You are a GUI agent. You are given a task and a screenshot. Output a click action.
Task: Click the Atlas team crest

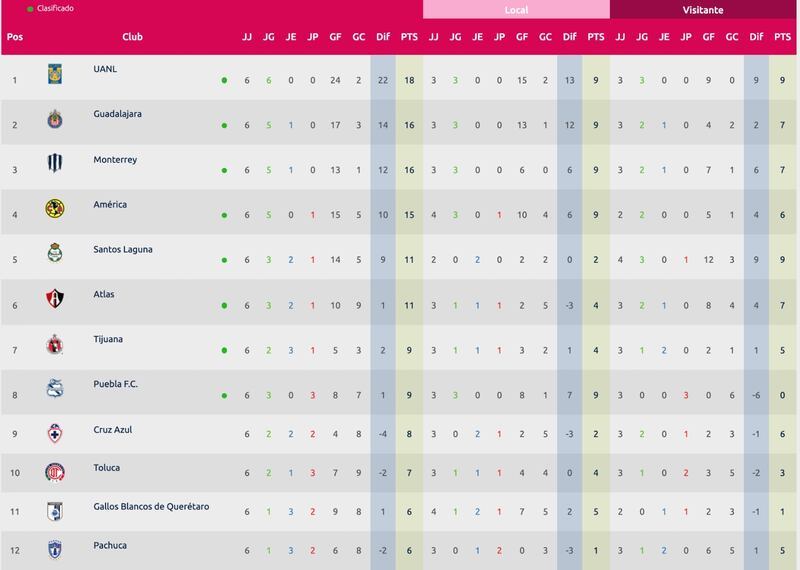(x=55, y=300)
